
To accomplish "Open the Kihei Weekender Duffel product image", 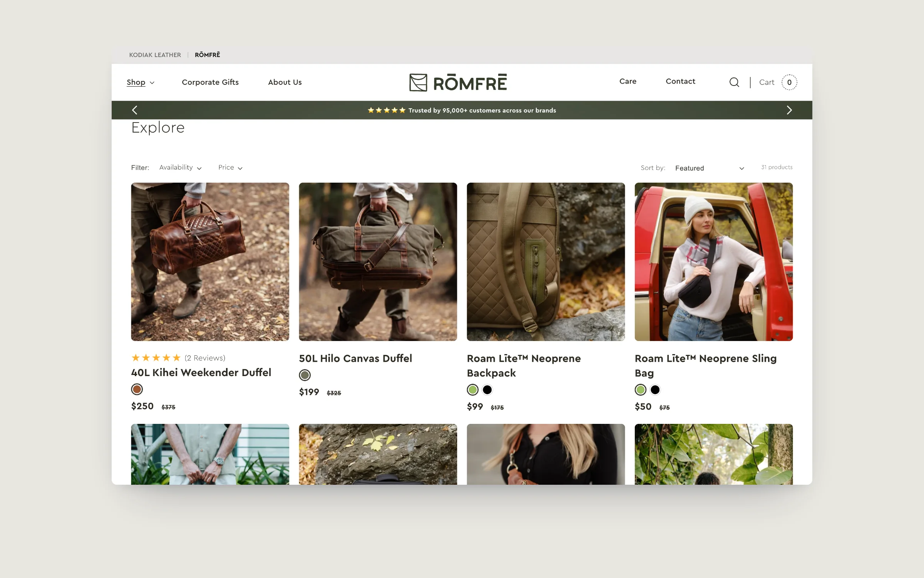I will click(x=210, y=262).
